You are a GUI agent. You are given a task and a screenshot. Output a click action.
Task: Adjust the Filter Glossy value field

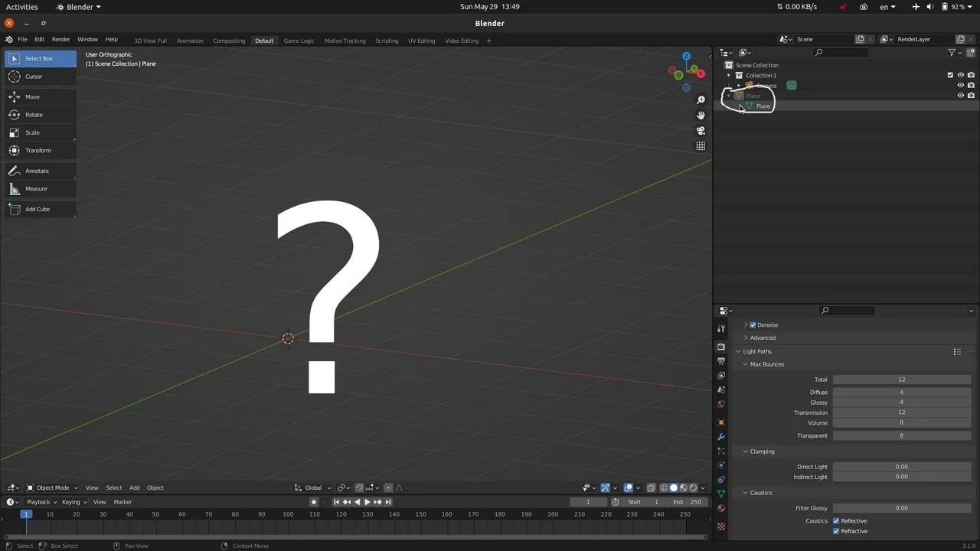[901, 507]
